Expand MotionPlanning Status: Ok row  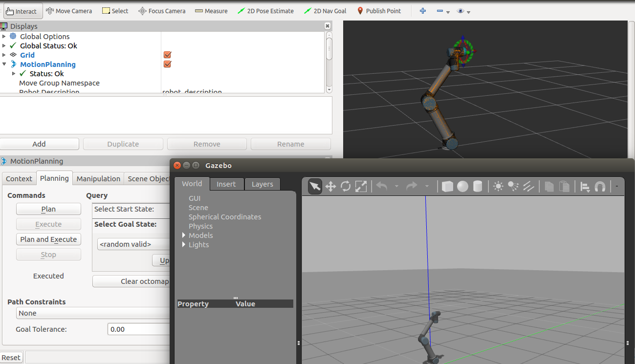14,74
